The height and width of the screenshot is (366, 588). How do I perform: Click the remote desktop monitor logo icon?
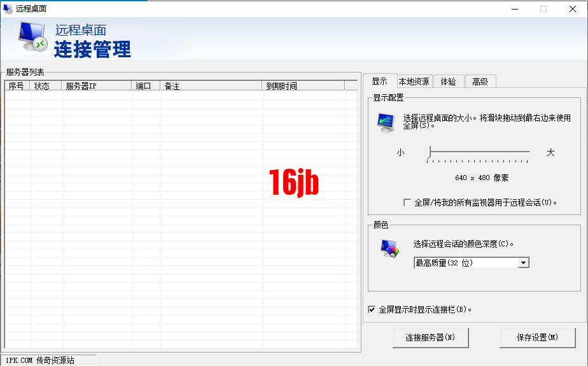click(32, 36)
